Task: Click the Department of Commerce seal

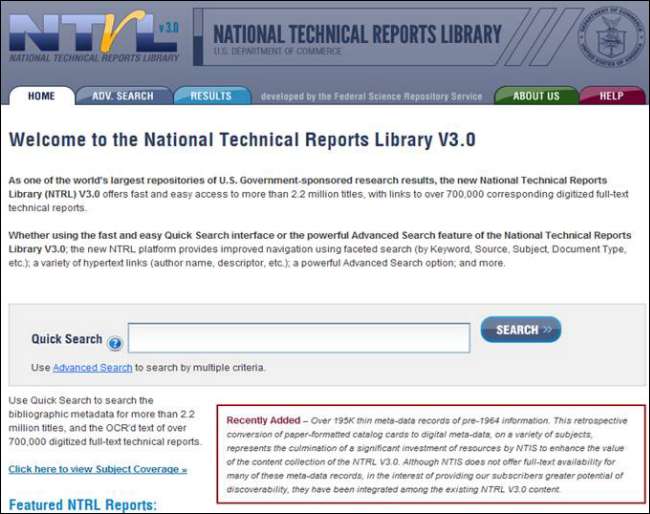Action: tap(611, 37)
